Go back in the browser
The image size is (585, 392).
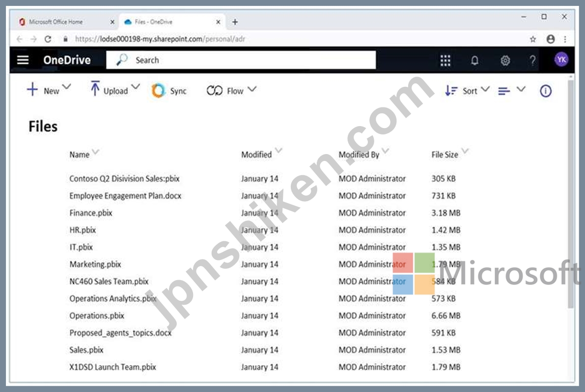(x=19, y=39)
